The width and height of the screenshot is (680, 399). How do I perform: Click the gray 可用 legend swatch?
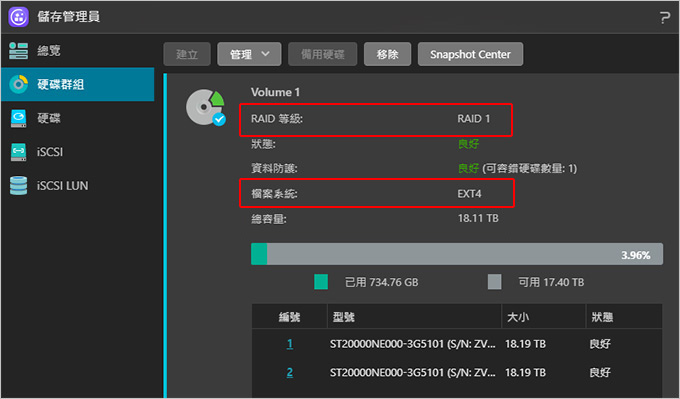click(x=494, y=282)
